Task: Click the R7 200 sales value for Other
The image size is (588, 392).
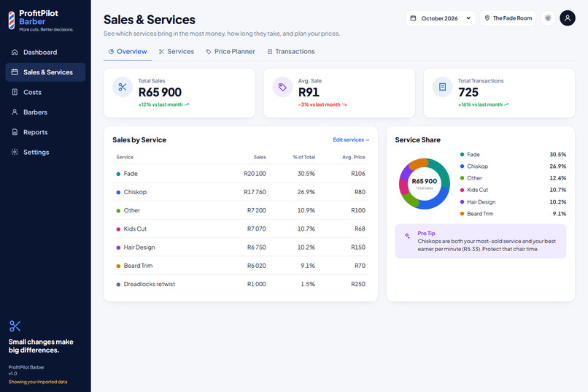Action: tap(257, 210)
